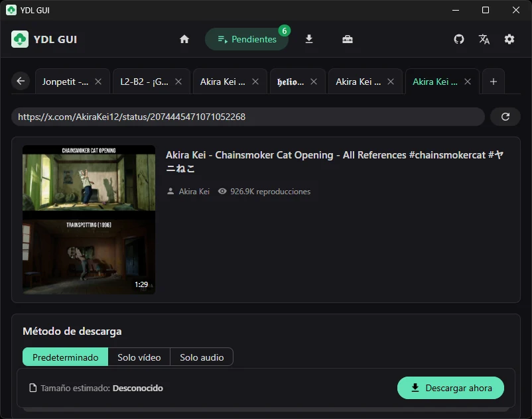This screenshot has height=419, width=532.
Task: Click the Método de descarga heading
Action: tap(72, 331)
